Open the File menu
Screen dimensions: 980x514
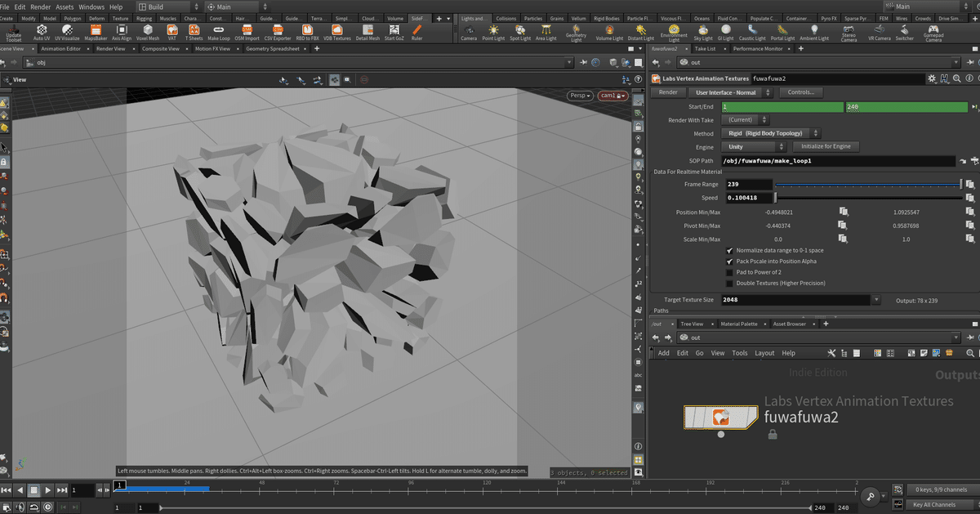pyautogui.click(x=7, y=7)
